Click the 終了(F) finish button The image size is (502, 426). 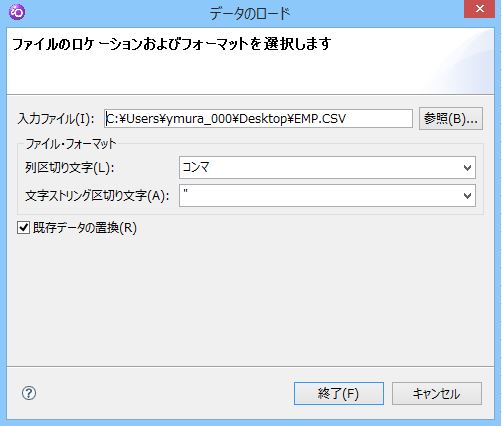[x=339, y=394]
